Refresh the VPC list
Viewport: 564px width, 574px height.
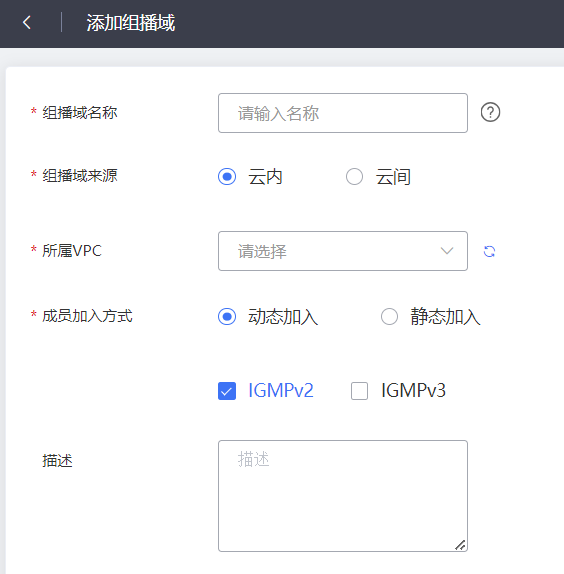tap(489, 251)
